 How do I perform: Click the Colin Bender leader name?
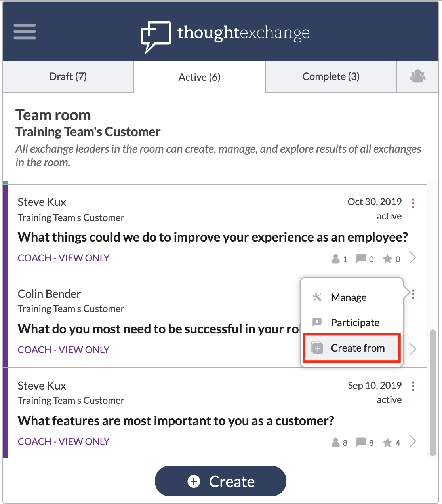(49, 294)
